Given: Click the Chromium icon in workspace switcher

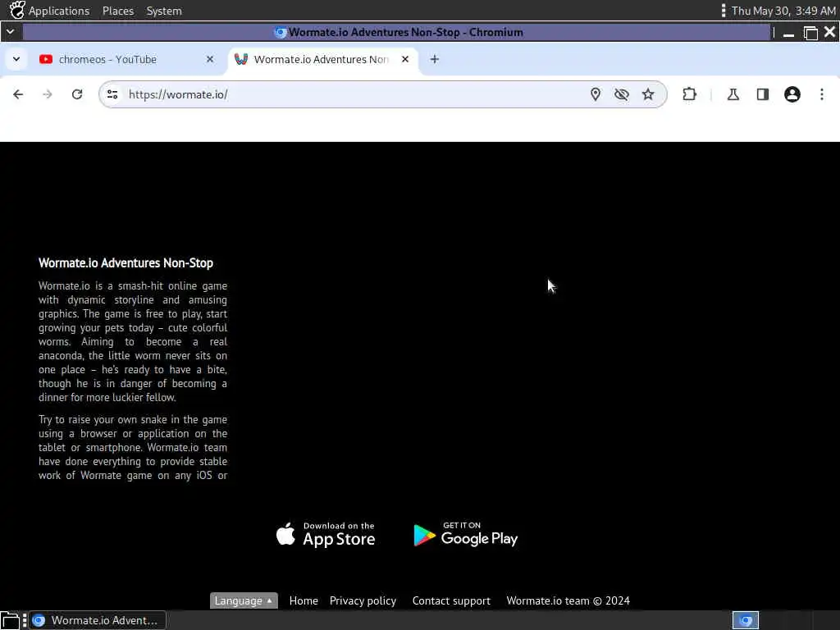Looking at the screenshot, I should point(746,620).
